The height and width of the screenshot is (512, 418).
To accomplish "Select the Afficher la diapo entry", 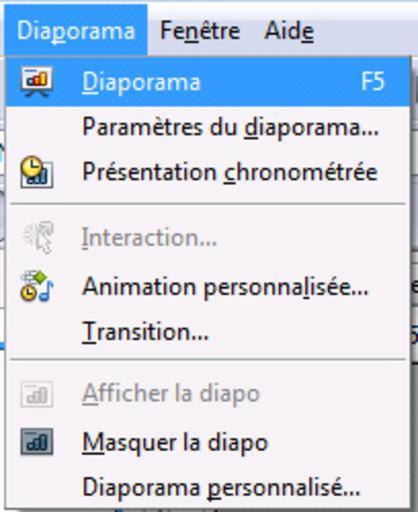I will pos(208,394).
